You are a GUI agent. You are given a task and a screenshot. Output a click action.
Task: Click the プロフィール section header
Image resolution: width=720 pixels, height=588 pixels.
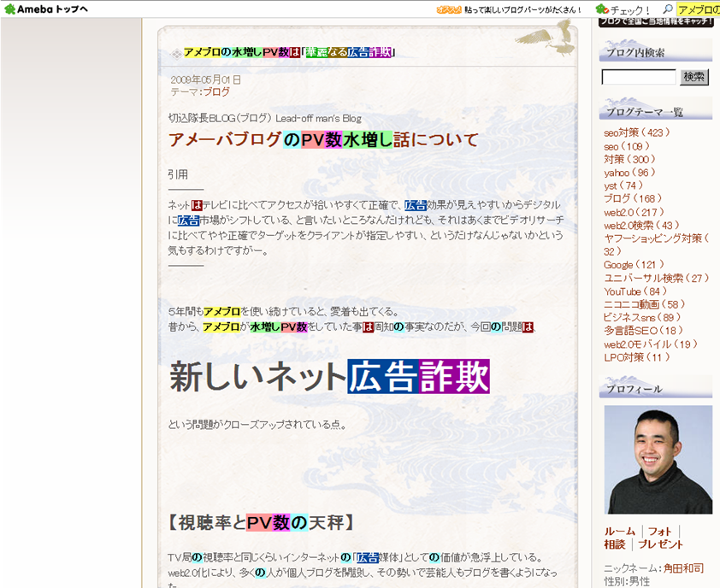pyautogui.click(x=656, y=387)
